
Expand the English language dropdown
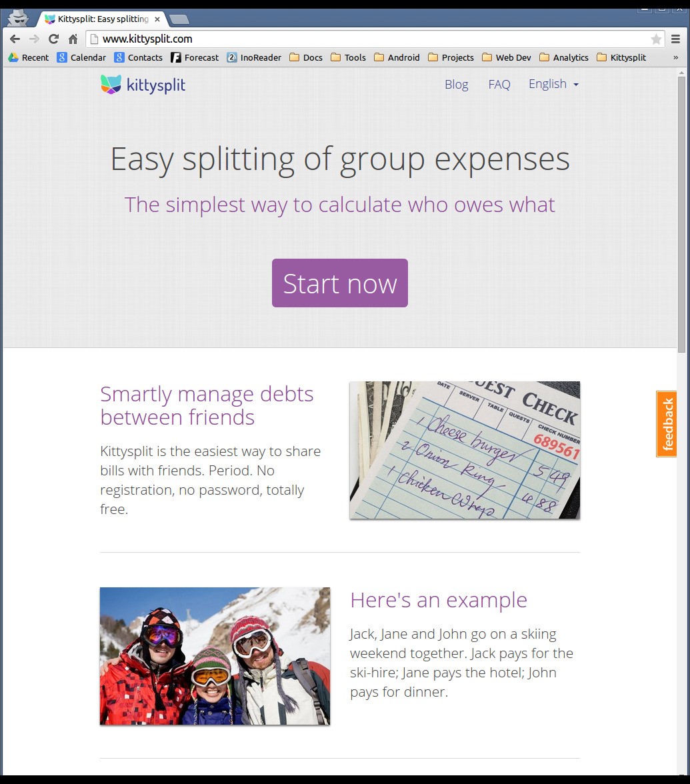(x=553, y=84)
